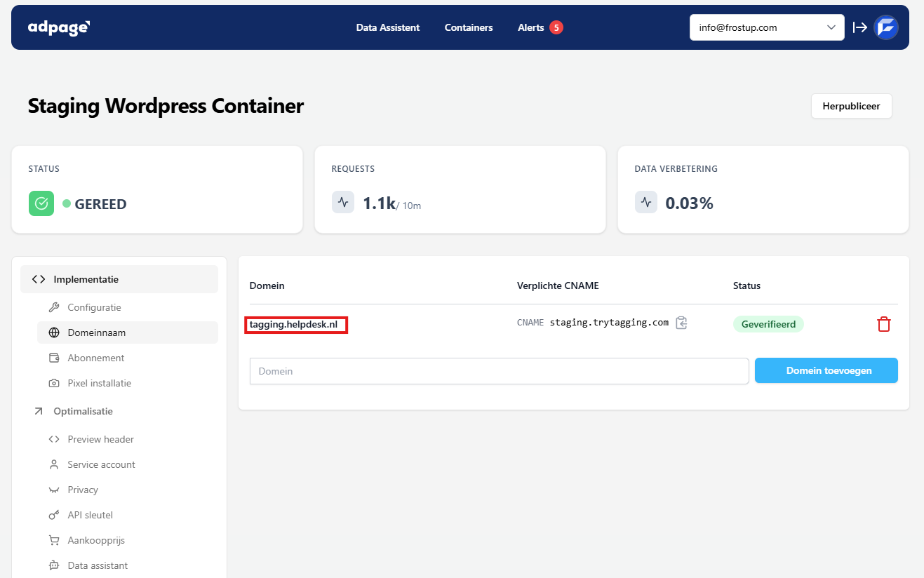Click the Domein toevoegen button
The width and height of the screenshot is (924, 578).
(x=826, y=370)
